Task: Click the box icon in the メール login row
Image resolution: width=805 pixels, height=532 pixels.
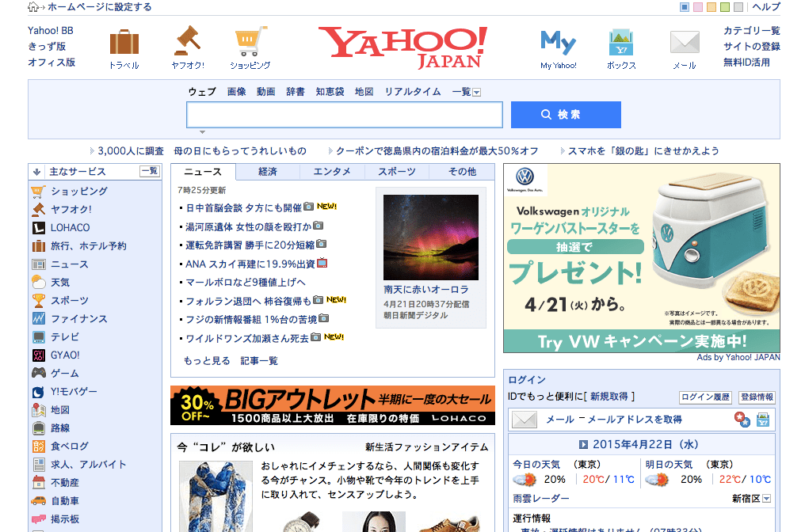Action: coord(763,420)
